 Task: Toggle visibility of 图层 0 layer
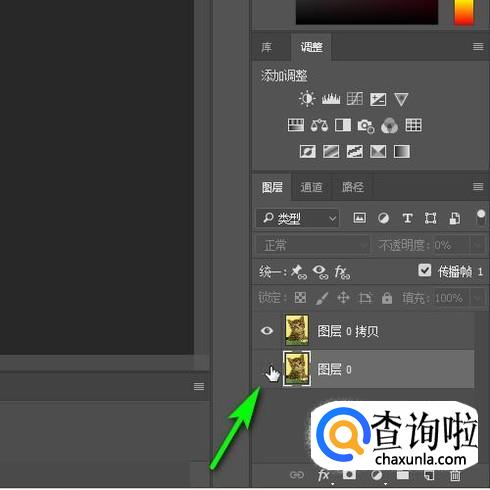(267, 369)
